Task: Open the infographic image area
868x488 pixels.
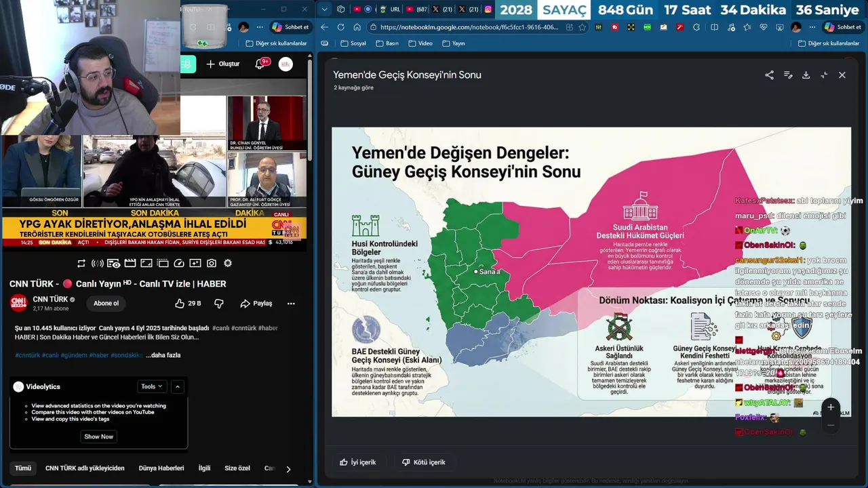Action: [x=591, y=272]
